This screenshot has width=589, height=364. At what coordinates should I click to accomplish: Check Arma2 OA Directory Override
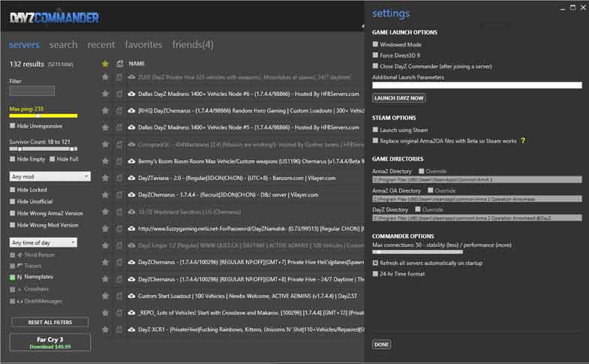coord(431,191)
